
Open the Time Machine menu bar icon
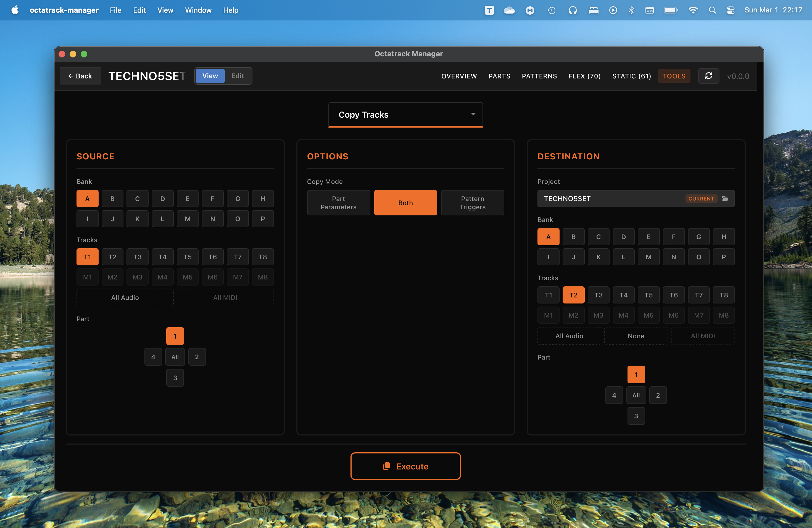(x=551, y=10)
